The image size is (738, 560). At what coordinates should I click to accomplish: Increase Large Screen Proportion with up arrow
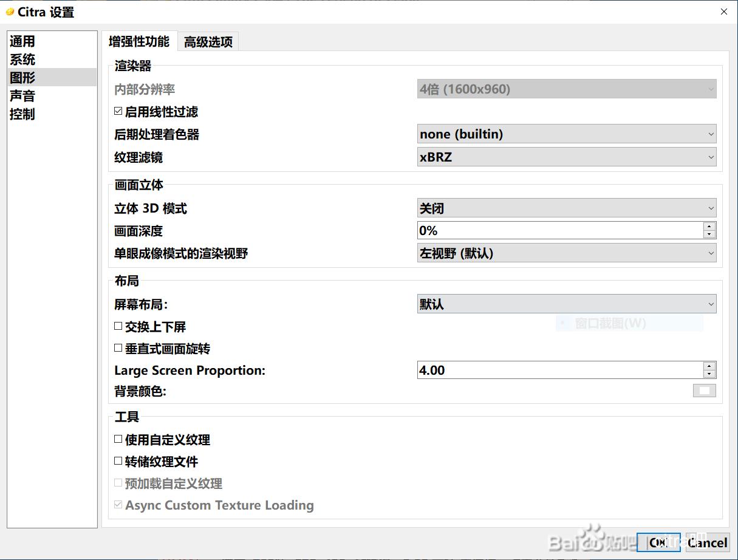click(709, 366)
